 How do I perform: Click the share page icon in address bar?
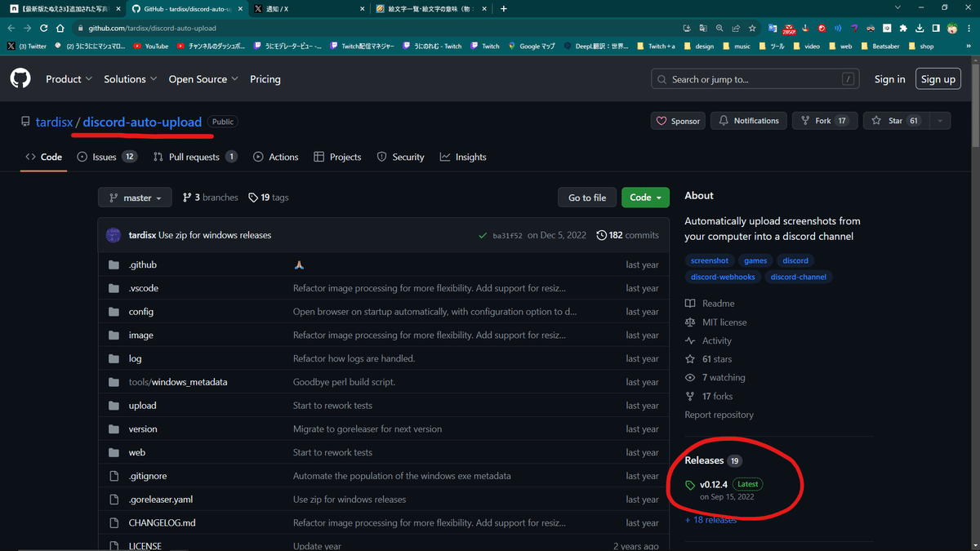[x=736, y=28]
